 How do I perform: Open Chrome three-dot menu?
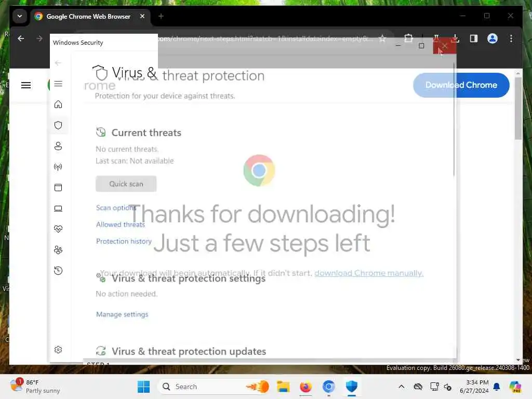pyautogui.click(x=511, y=38)
